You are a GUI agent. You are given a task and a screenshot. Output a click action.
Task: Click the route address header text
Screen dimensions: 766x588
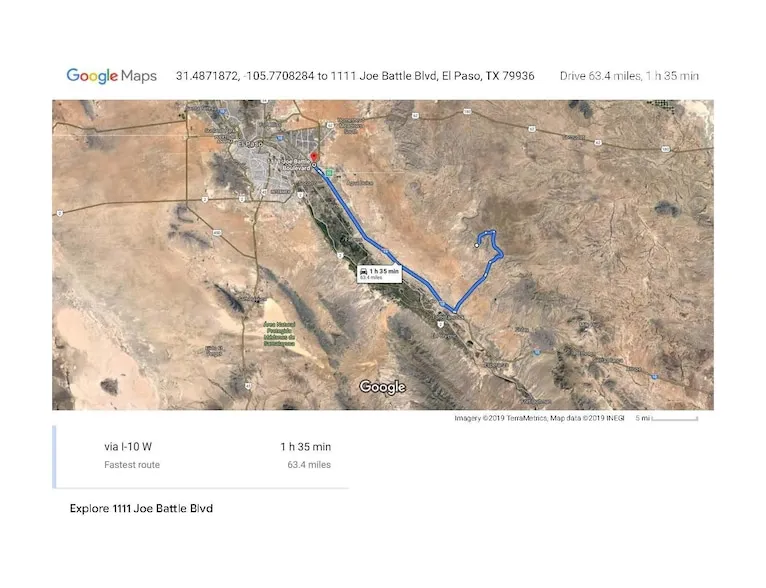tap(355, 76)
